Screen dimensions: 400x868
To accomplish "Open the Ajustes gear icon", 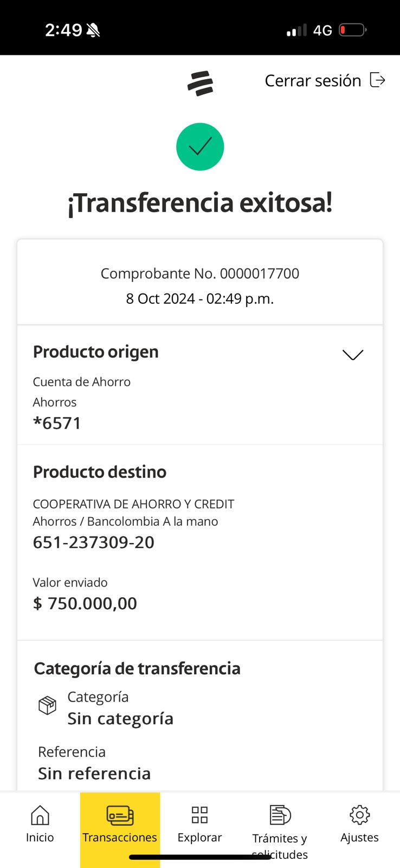I will tap(359, 815).
